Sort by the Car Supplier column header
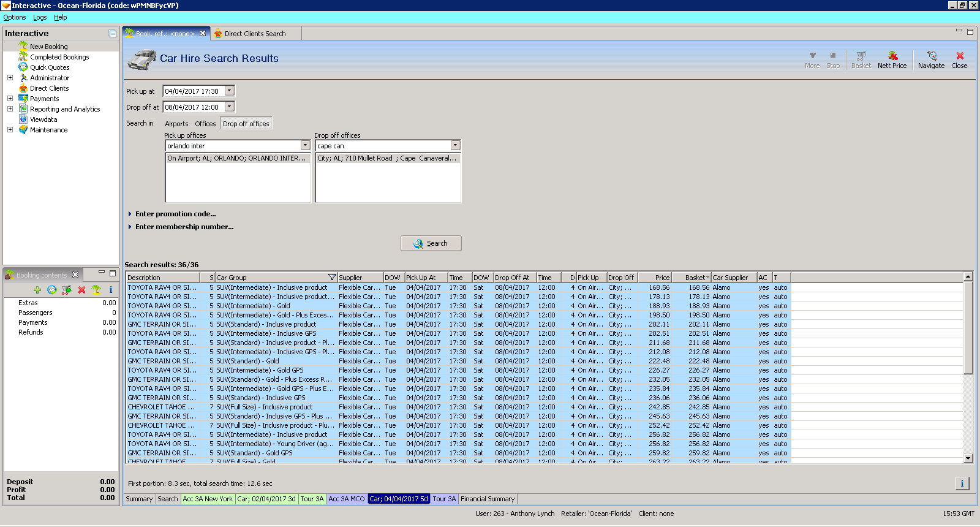This screenshot has width=980, height=527. (x=734, y=278)
